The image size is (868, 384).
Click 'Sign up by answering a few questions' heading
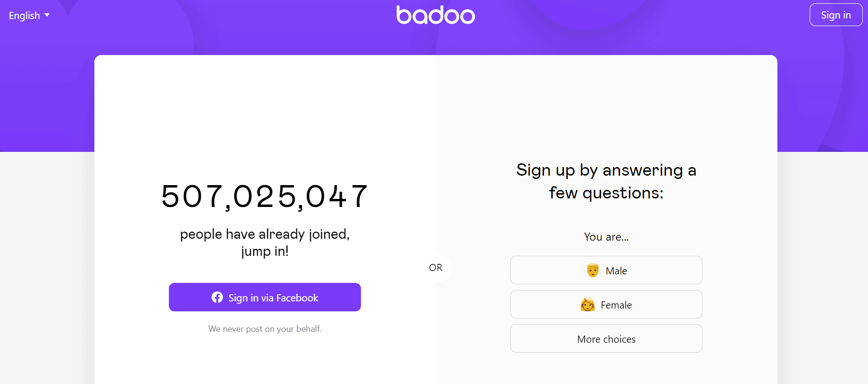click(x=606, y=181)
